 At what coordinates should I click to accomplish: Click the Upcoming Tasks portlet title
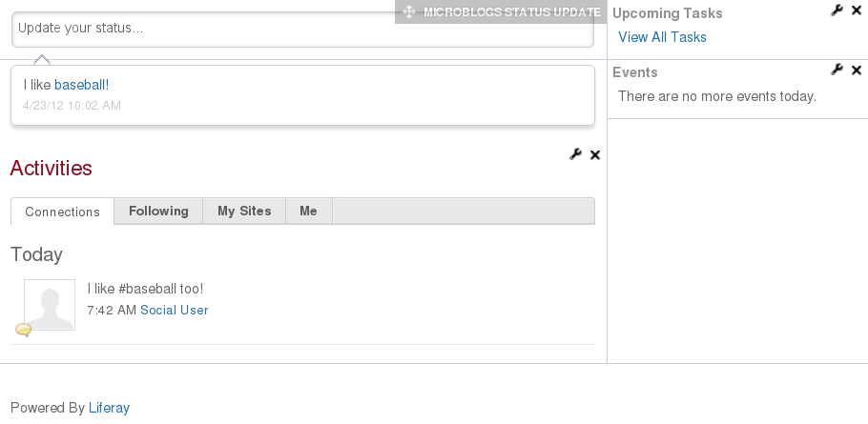click(x=668, y=12)
